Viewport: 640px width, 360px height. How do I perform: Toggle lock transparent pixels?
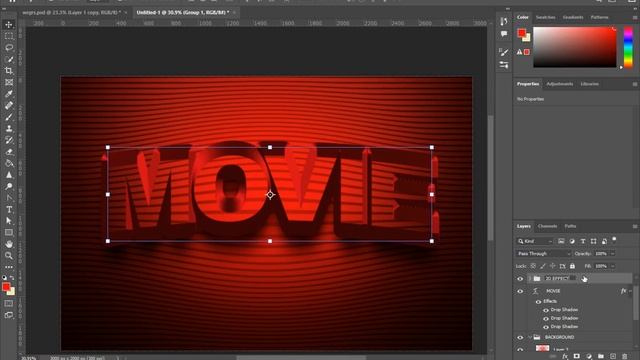point(533,266)
